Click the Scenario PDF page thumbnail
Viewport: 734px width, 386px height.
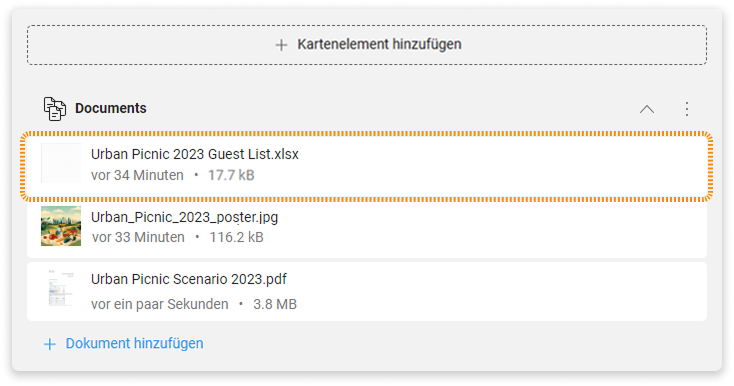click(61, 288)
